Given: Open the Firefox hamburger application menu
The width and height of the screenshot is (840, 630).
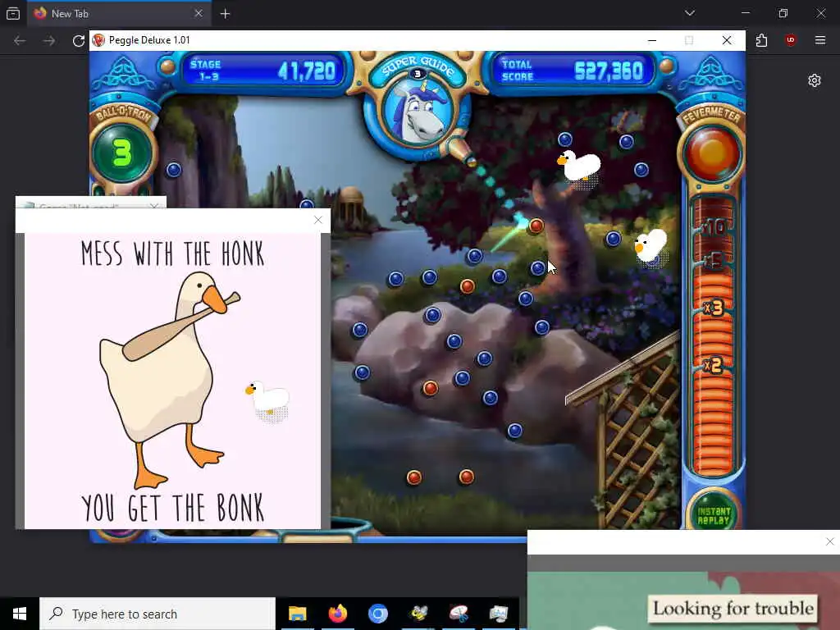Looking at the screenshot, I should (819, 40).
